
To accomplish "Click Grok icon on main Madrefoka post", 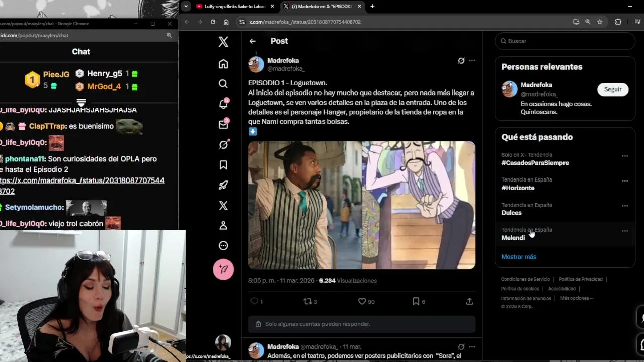I will click(461, 61).
